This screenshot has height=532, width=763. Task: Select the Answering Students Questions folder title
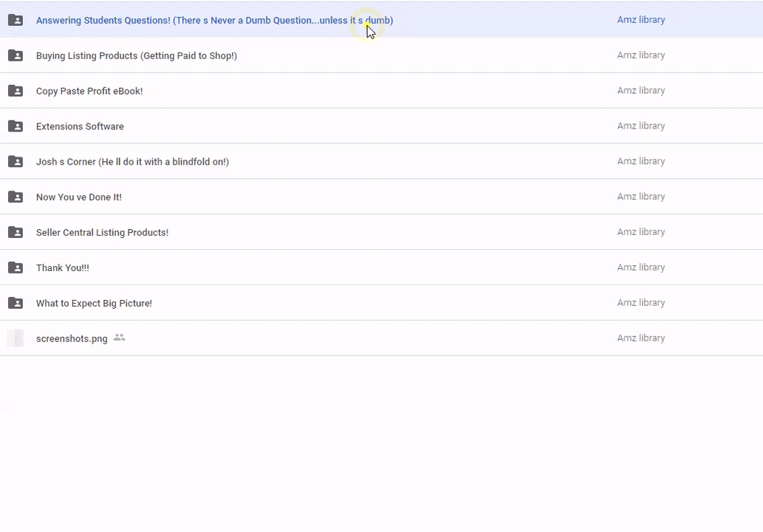(214, 20)
